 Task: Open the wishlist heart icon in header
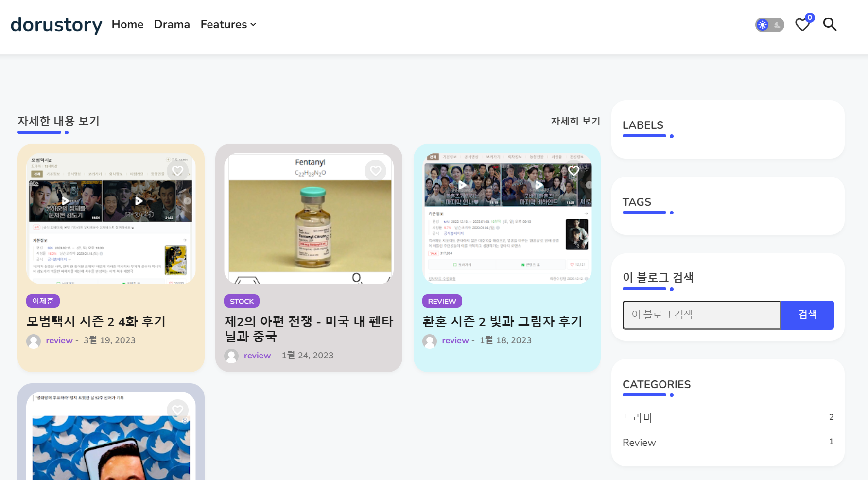tap(803, 24)
